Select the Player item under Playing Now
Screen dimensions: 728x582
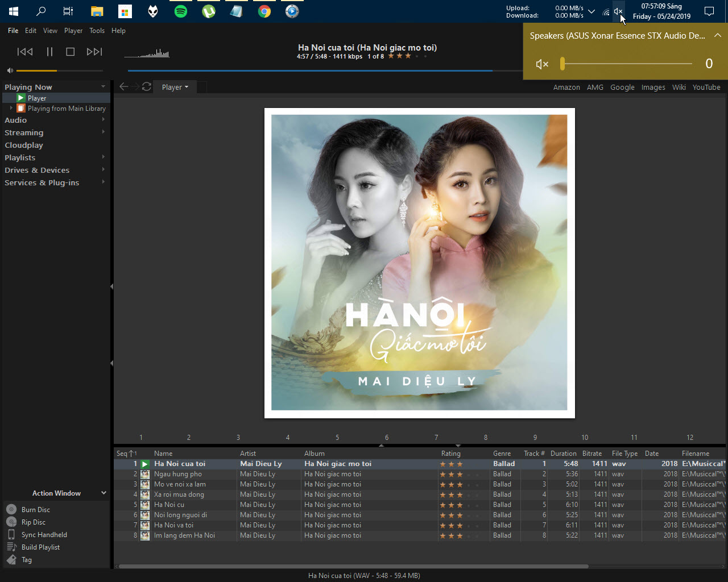click(x=37, y=98)
